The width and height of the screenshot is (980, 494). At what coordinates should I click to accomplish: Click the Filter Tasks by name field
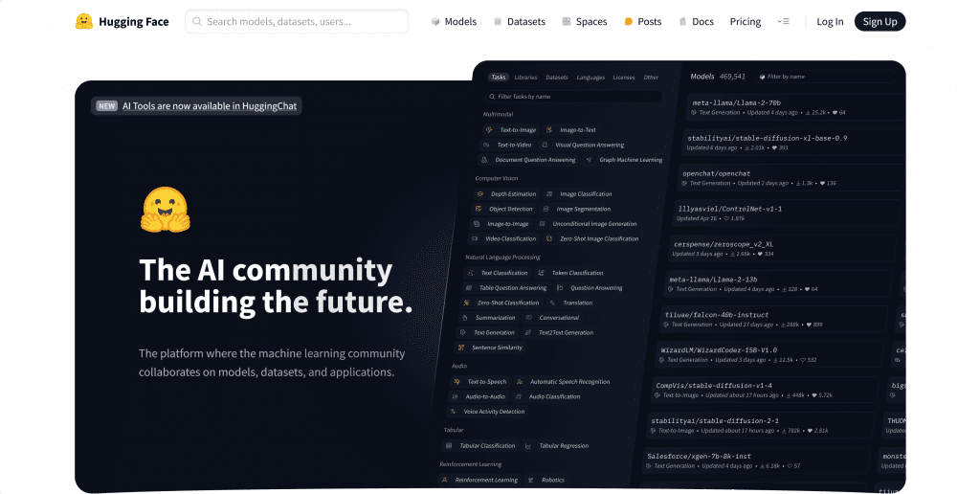click(574, 97)
